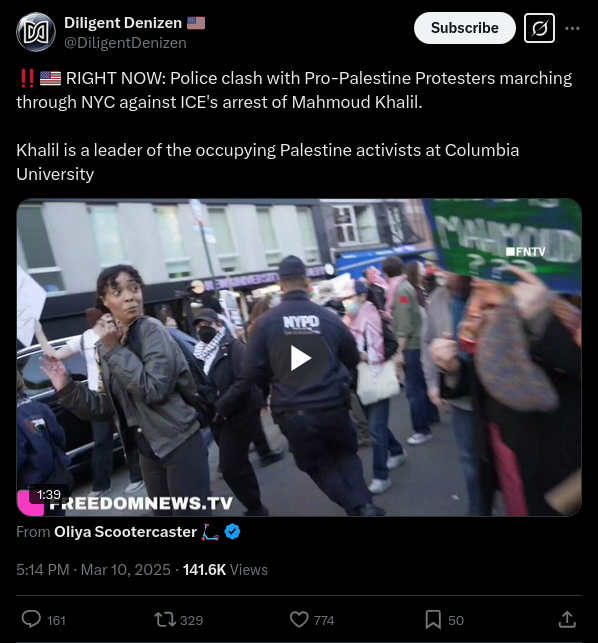The height and width of the screenshot is (643, 598).
Task: Open the three-dot more options menu
Action: (x=572, y=28)
